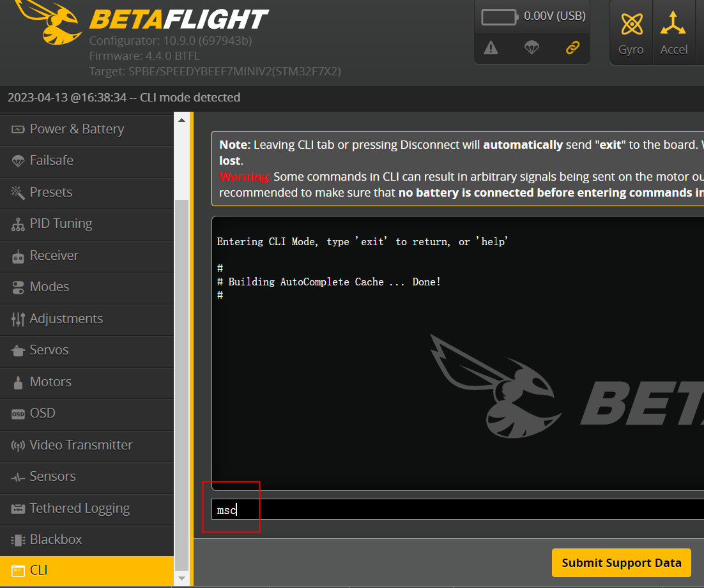Click the failsafe parachute status icon
The height and width of the screenshot is (588, 704).
click(x=532, y=48)
